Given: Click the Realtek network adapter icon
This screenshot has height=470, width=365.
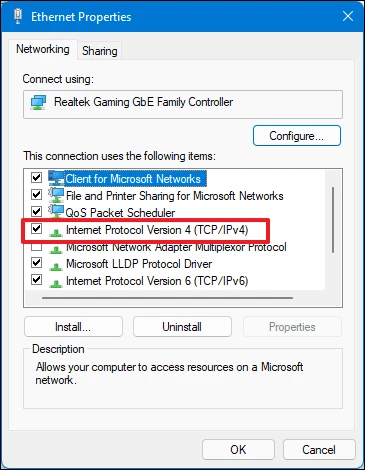Looking at the screenshot, I should coord(38,103).
